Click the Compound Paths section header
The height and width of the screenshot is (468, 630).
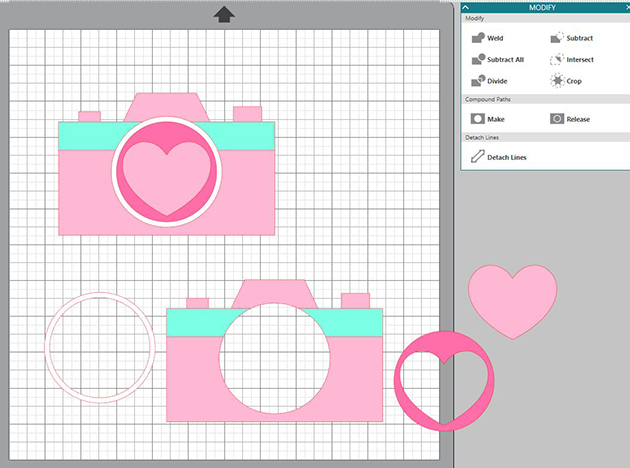pos(488,99)
